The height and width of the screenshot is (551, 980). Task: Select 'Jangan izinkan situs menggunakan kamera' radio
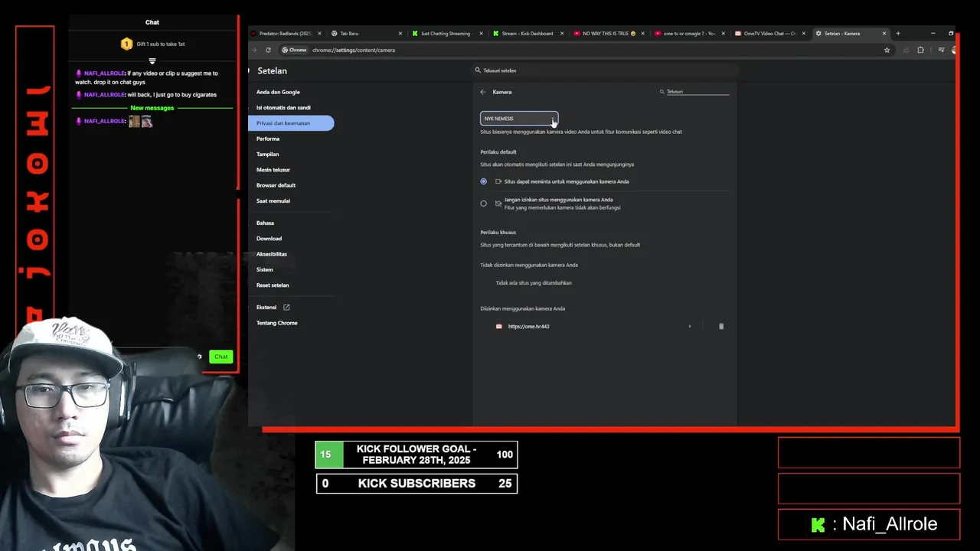[483, 204]
